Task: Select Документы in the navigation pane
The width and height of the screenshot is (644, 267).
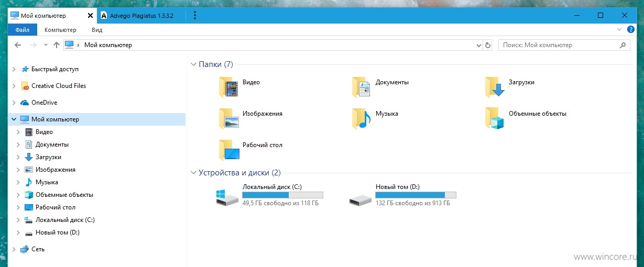Action: tap(52, 144)
